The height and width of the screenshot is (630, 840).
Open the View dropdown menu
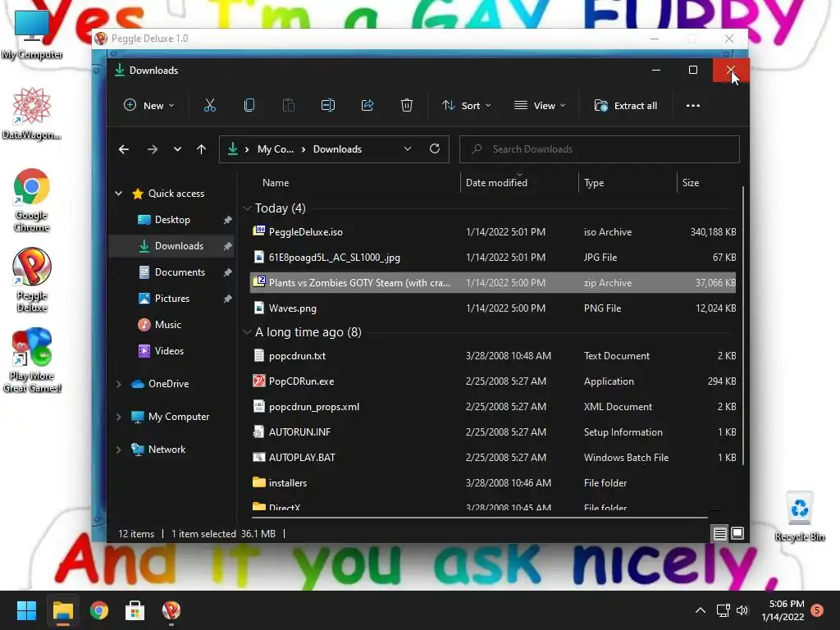(540, 106)
